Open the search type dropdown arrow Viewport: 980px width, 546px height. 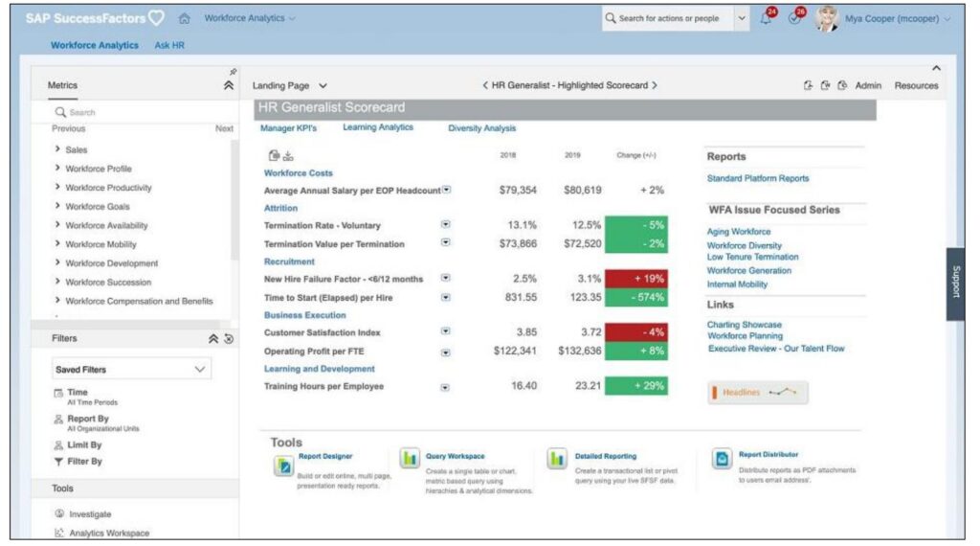pos(742,18)
